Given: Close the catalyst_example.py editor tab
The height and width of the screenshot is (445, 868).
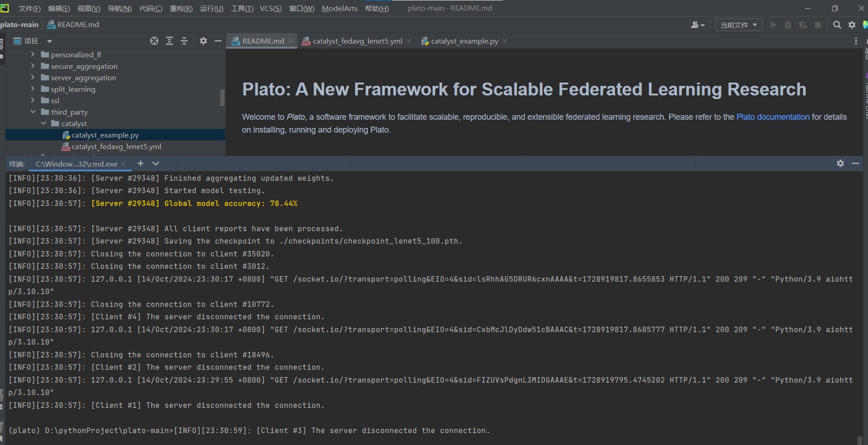Looking at the screenshot, I should (505, 41).
